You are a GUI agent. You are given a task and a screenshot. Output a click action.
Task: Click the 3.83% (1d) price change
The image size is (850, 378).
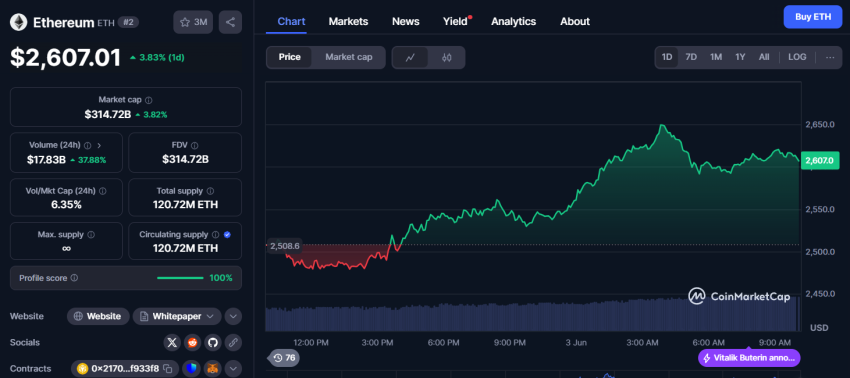pos(157,57)
